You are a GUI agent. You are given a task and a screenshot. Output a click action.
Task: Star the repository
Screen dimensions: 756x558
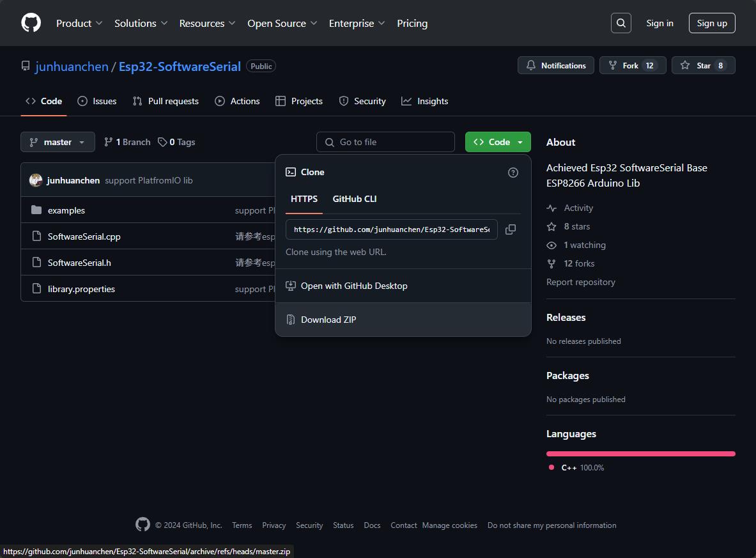coord(704,65)
